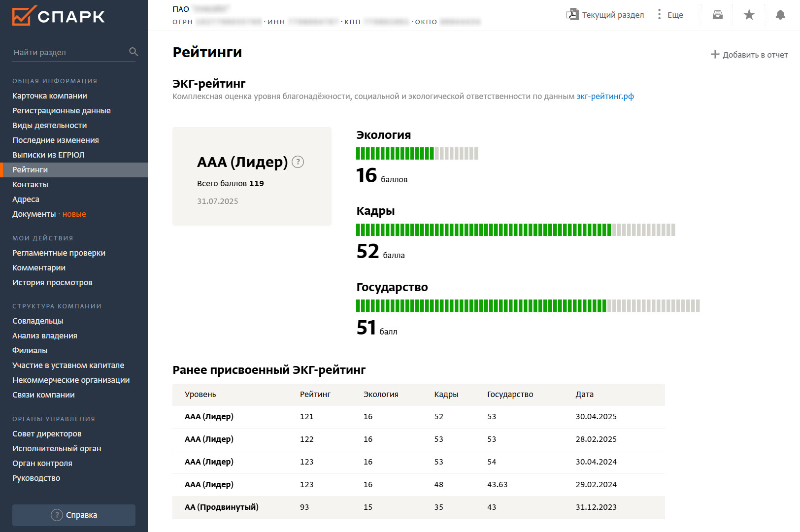
Task: Click the search magnifier icon in the sidebar
Action: point(133,52)
